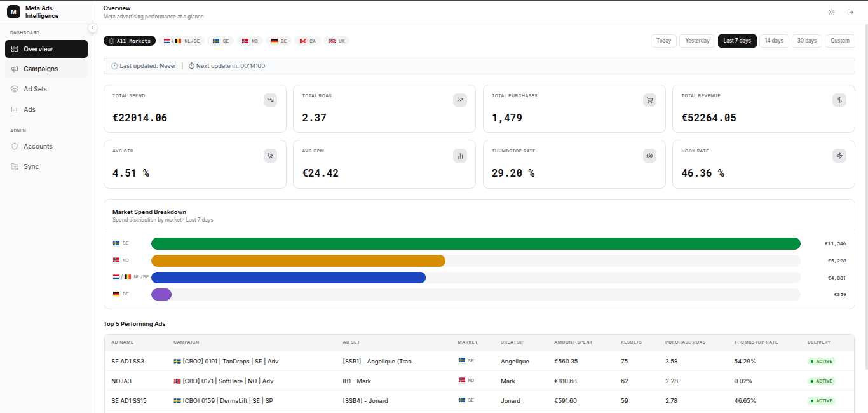Image resolution: width=868 pixels, height=413 pixels.
Task: Click the ad name SE AD1 SS3
Action: click(x=128, y=362)
